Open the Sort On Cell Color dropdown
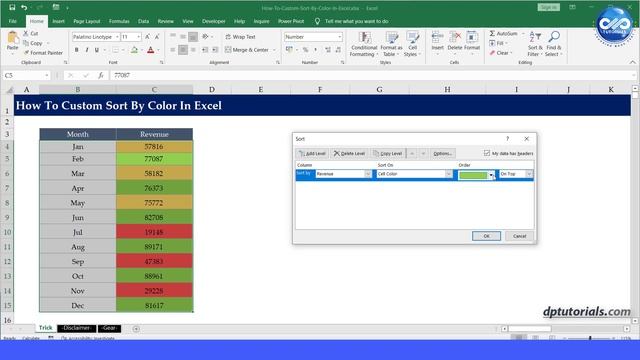 (448, 174)
